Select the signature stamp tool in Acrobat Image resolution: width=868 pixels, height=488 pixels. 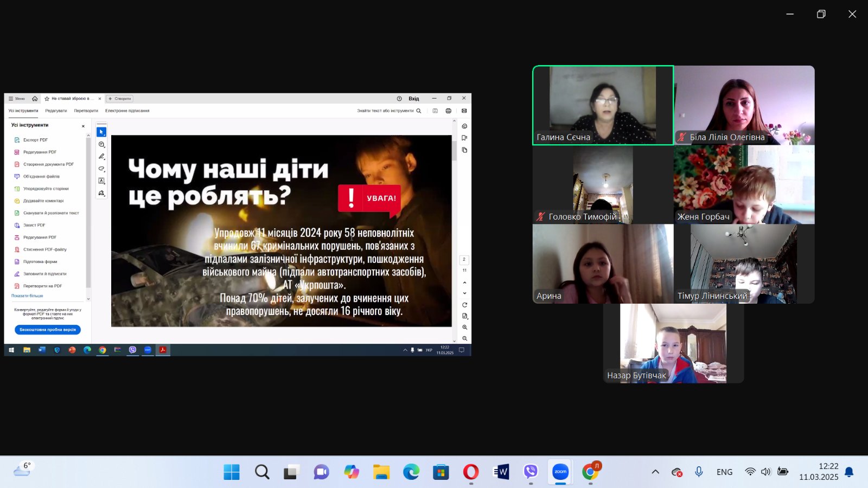click(101, 193)
